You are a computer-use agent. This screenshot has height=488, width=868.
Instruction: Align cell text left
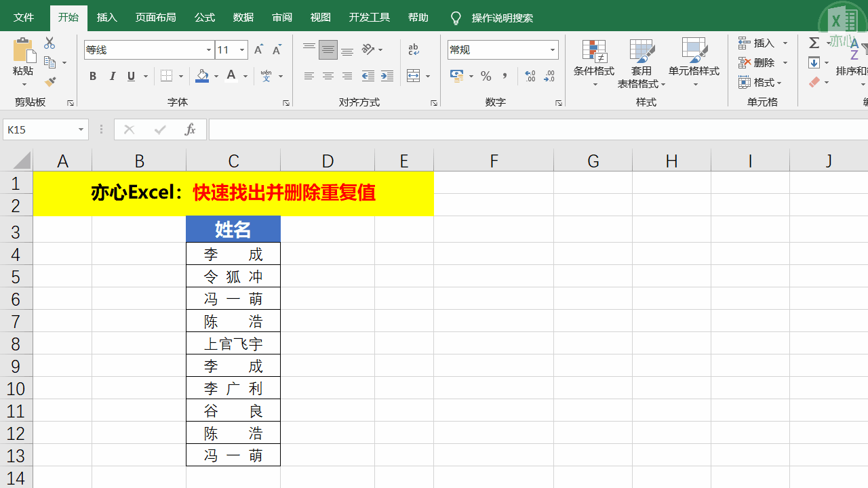(309, 76)
